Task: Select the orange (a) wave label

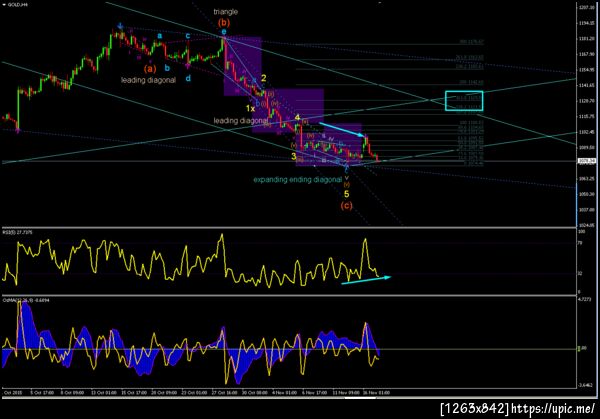Action: pyautogui.click(x=150, y=69)
